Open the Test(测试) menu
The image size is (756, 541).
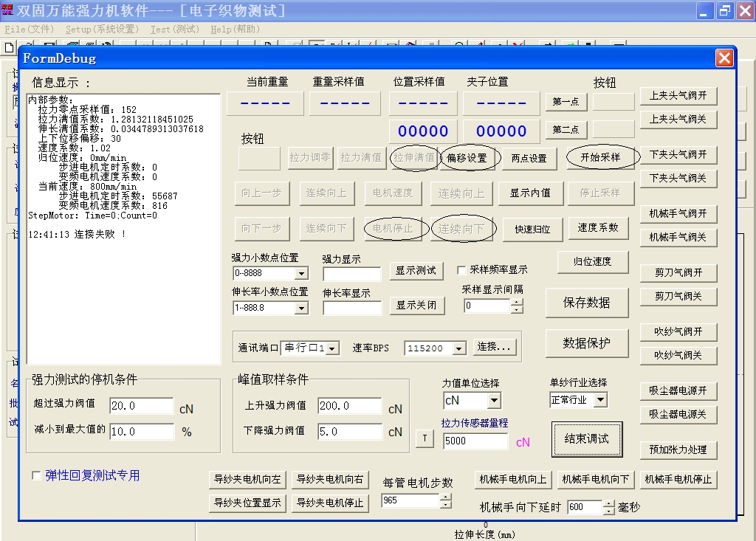pyautogui.click(x=175, y=30)
